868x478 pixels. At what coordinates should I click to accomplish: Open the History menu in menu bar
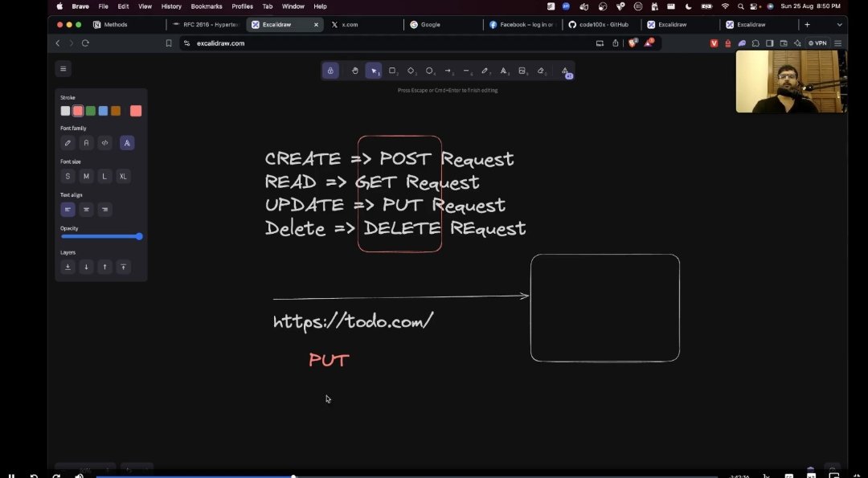[x=171, y=6]
